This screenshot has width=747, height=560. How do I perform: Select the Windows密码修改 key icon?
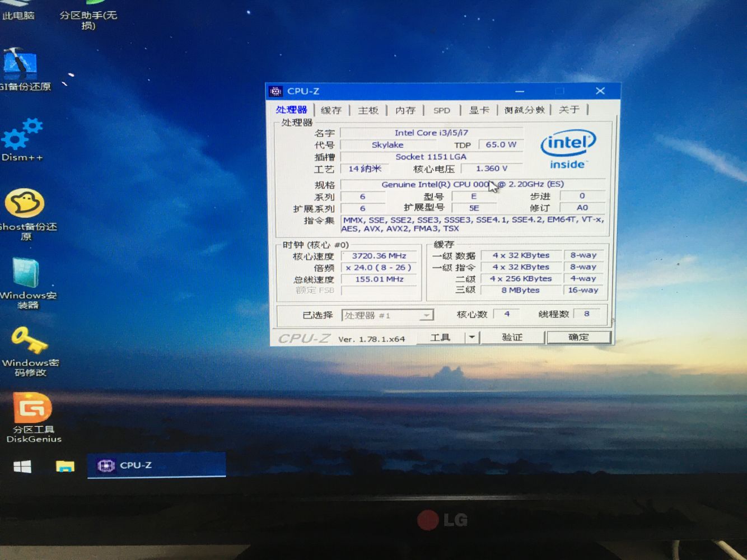click(x=30, y=351)
